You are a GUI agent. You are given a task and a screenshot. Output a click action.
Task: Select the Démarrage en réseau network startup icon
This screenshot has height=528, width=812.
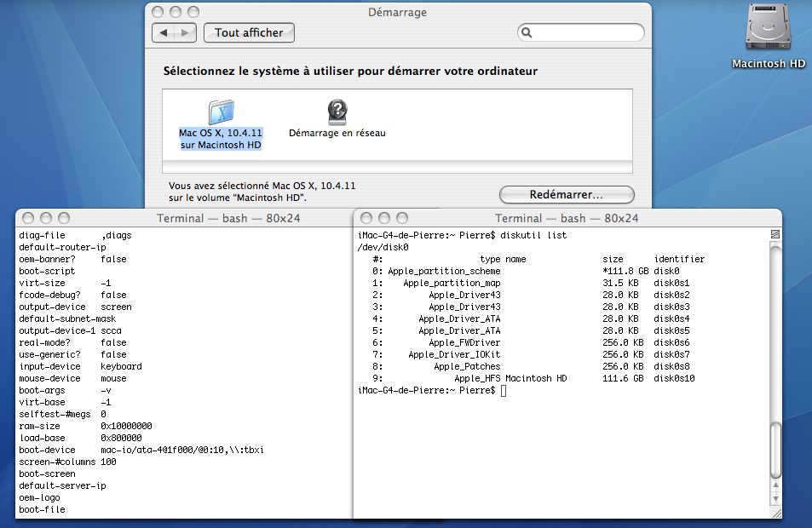pos(337,112)
